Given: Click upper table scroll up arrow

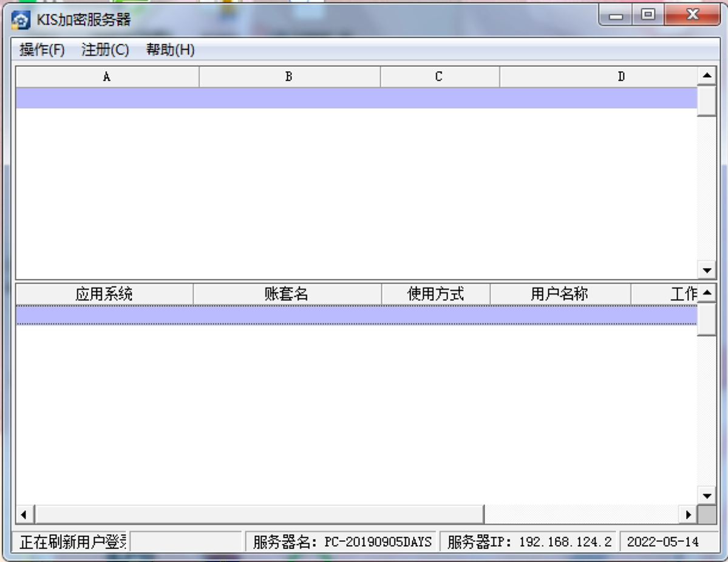Looking at the screenshot, I should (x=707, y=76).
